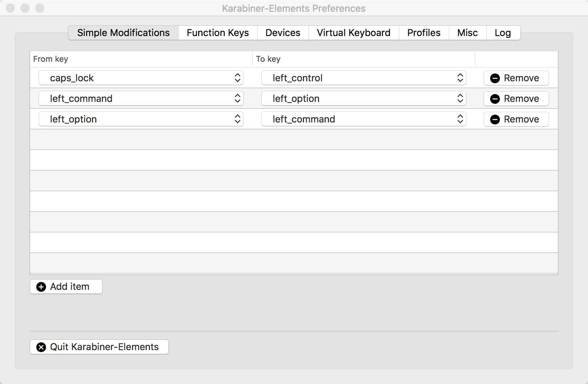Quit Karabiner-Elements
This screenshot has height=384, width=588.
click(x=99, y=347)
